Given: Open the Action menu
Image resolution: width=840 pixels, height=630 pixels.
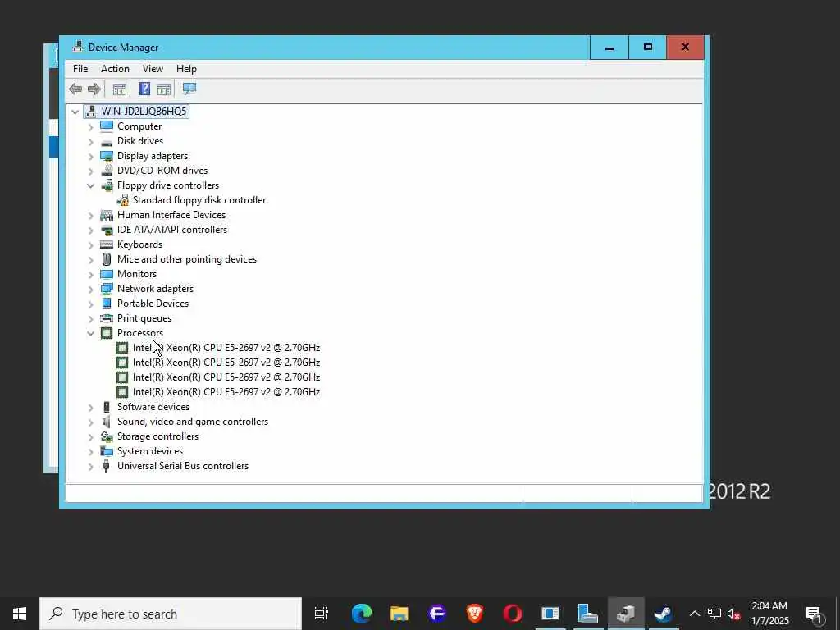Looking at the screenshot, I should point(115,69).
